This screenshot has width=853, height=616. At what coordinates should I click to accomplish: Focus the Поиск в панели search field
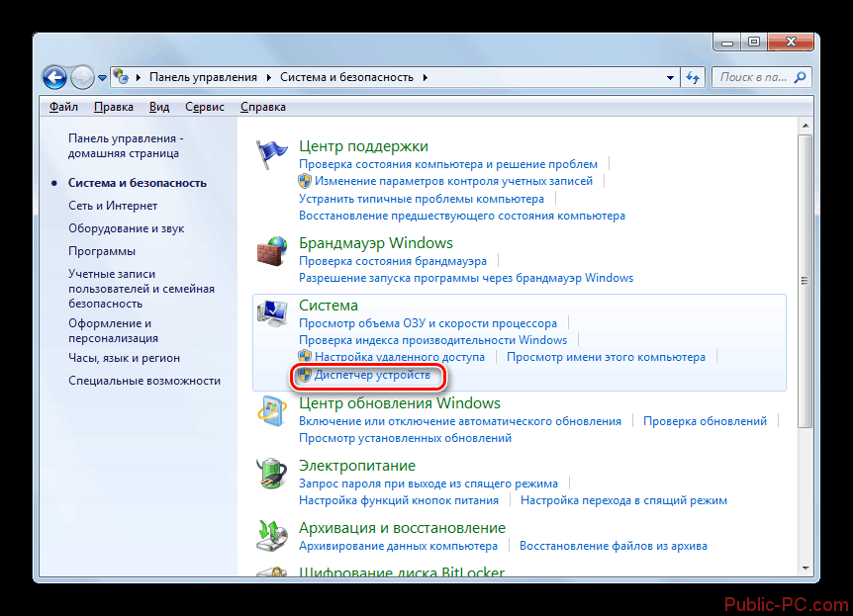coord(762,77)
